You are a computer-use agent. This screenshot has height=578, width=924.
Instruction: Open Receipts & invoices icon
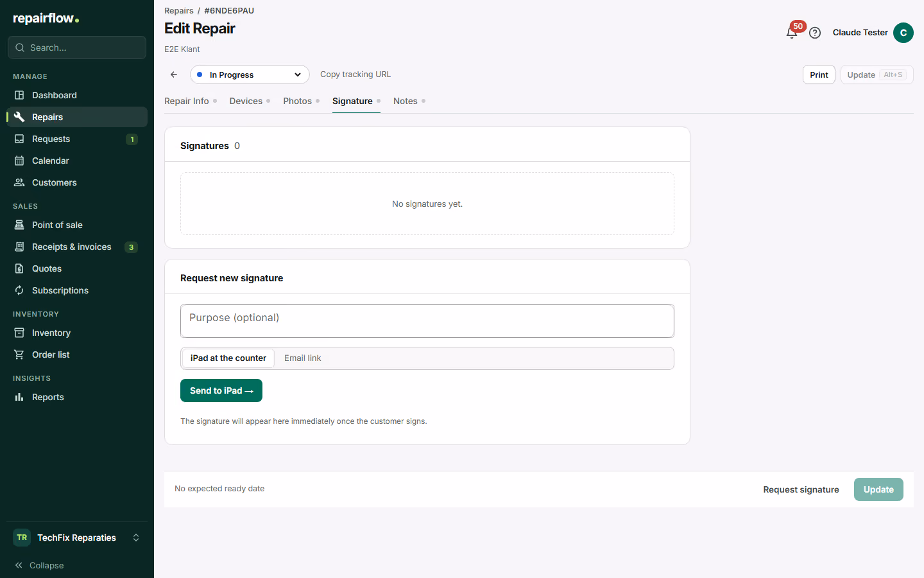pos(19,247)
